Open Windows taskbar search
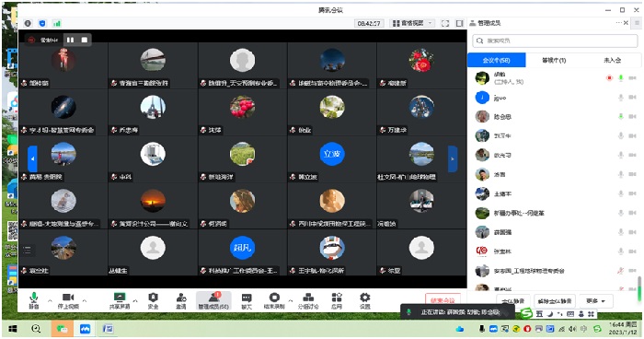 36,329
